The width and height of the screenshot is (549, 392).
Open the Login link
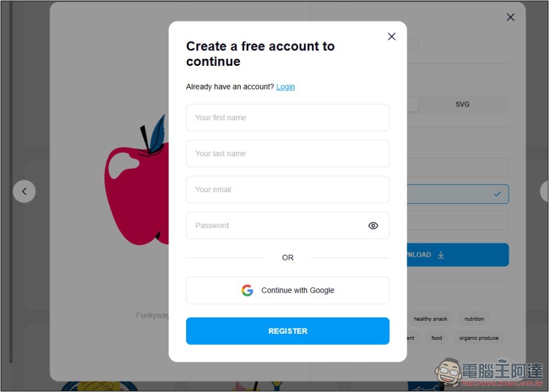click(285, 87)
